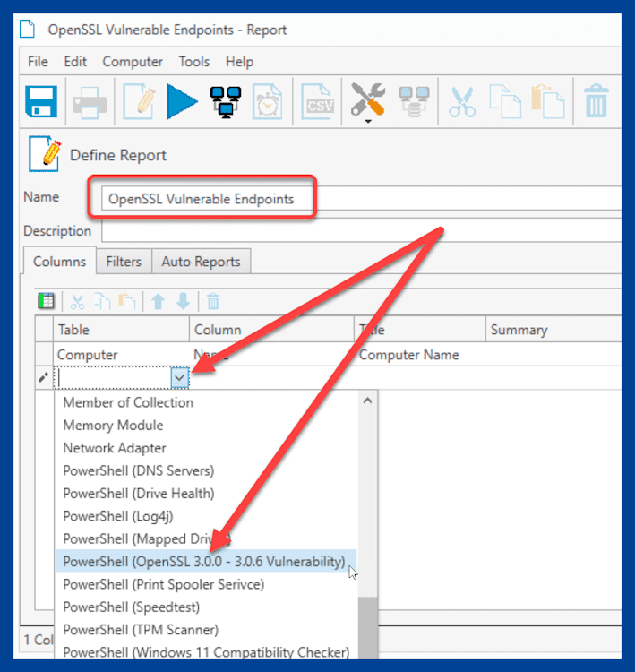
Task: Select PowerShell (Windows 11 Compatibility Checker) option
Action: [206, 652]
